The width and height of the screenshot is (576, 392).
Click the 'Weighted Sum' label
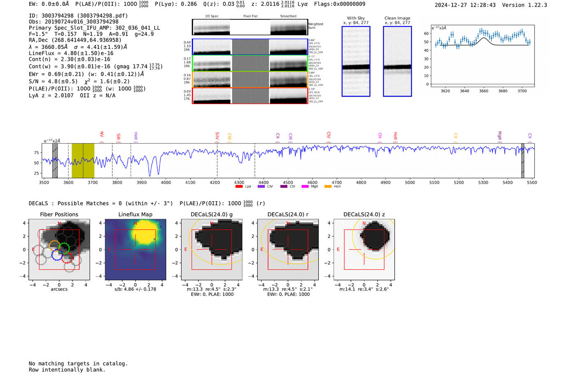316,26
